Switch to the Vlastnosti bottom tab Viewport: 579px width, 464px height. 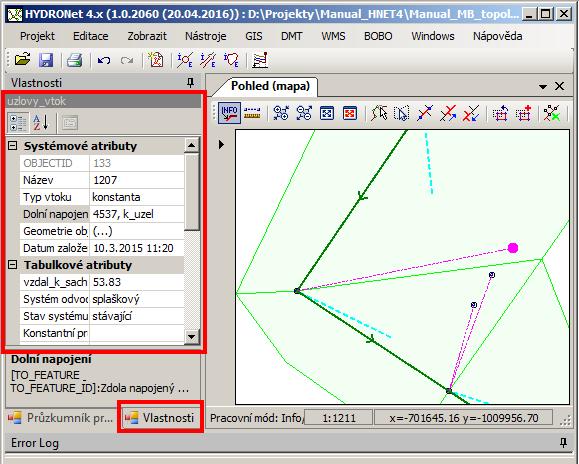tap(160, 418)
